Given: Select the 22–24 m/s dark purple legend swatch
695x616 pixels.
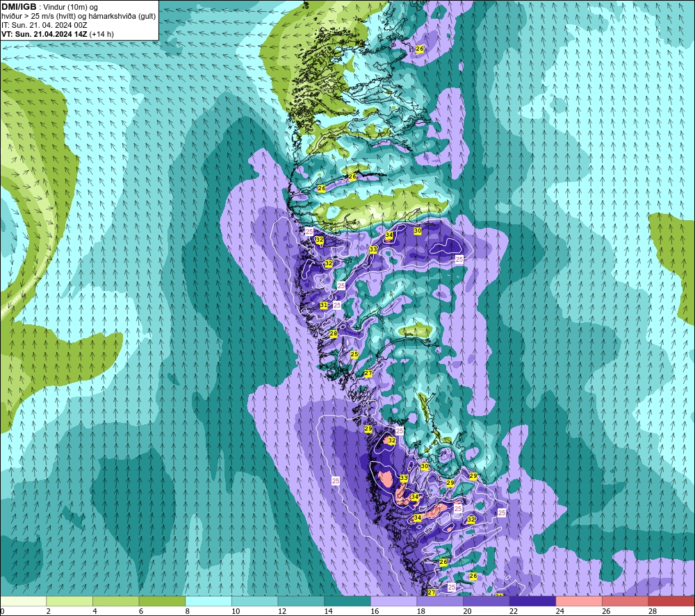Looking at the screenshot, I should 532,601.
